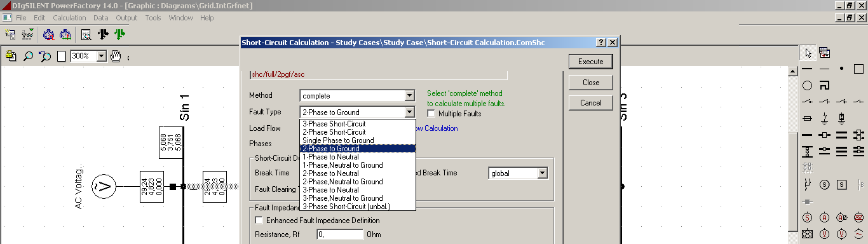Select the arrow pointer tool
Viewport: 868px width, 244px height.
(x=808, y=52)
